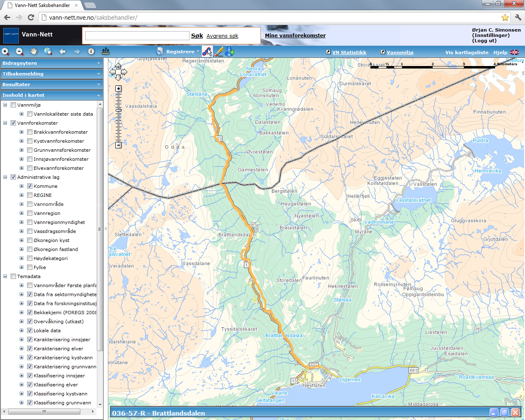This screenshot has width=525, height=420.
Task: Click the Avgrens søk link
Action: [x=222, y=36]
